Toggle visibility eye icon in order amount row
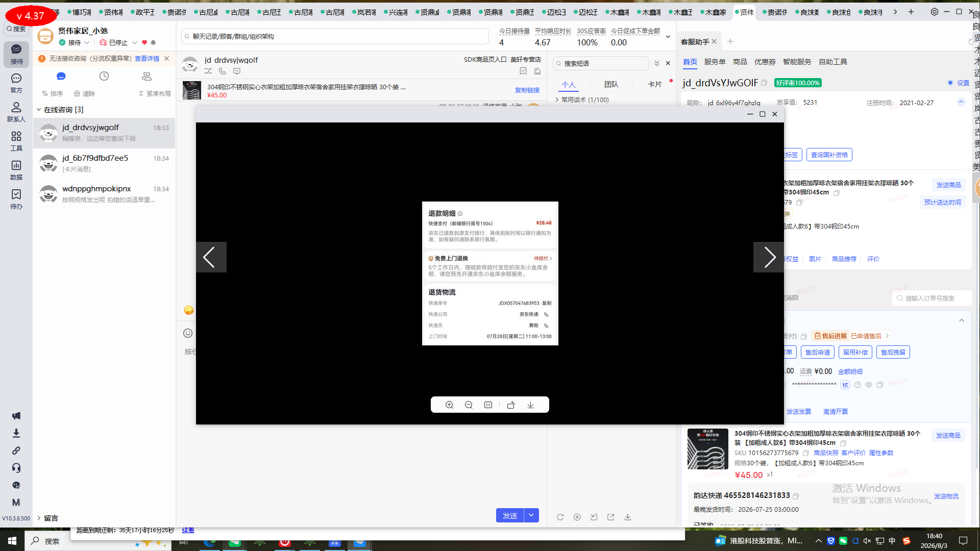Viewport: 980px width, 551px height. point(868,385)
